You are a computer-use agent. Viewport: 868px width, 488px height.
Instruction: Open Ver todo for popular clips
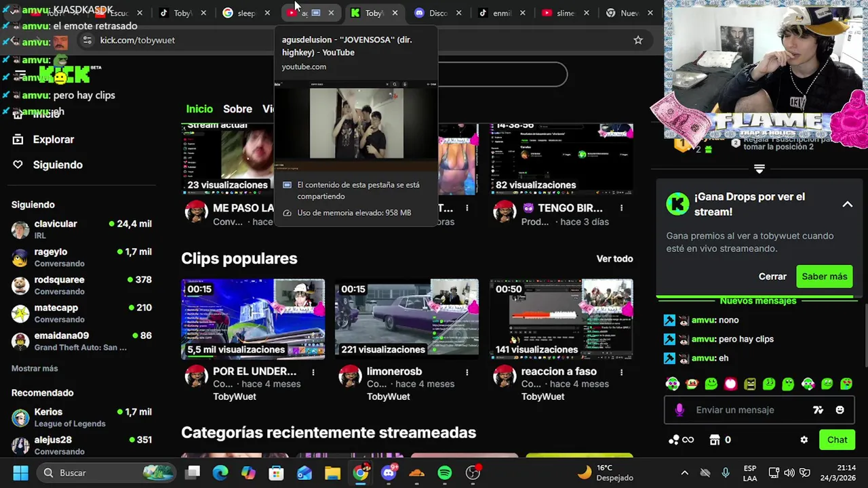[614, 259]
